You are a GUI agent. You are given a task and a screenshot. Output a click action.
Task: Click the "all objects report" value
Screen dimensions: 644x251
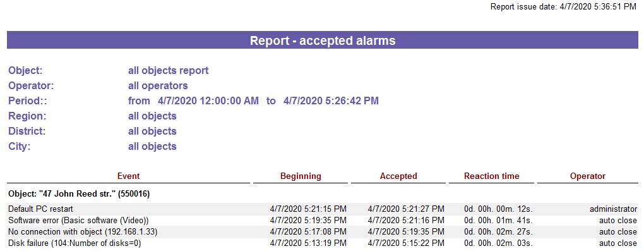coord(169,71)
